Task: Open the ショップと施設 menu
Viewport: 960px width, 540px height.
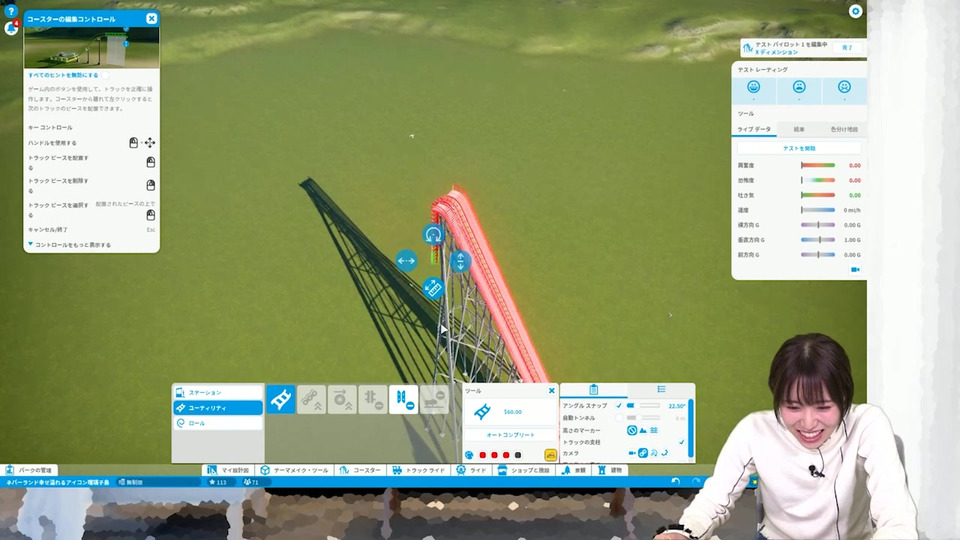Action: click(524, 470)
